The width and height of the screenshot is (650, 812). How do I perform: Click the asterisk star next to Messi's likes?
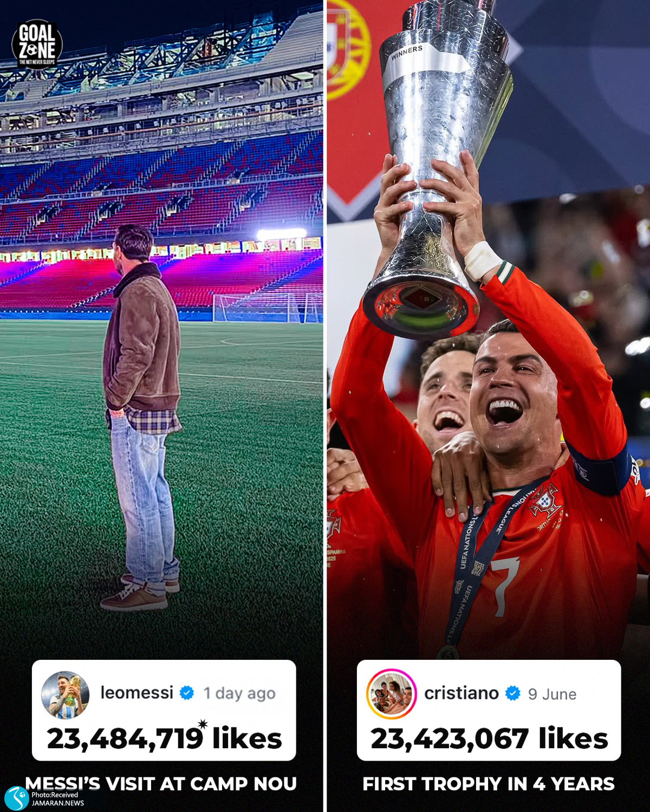[203, 724]
